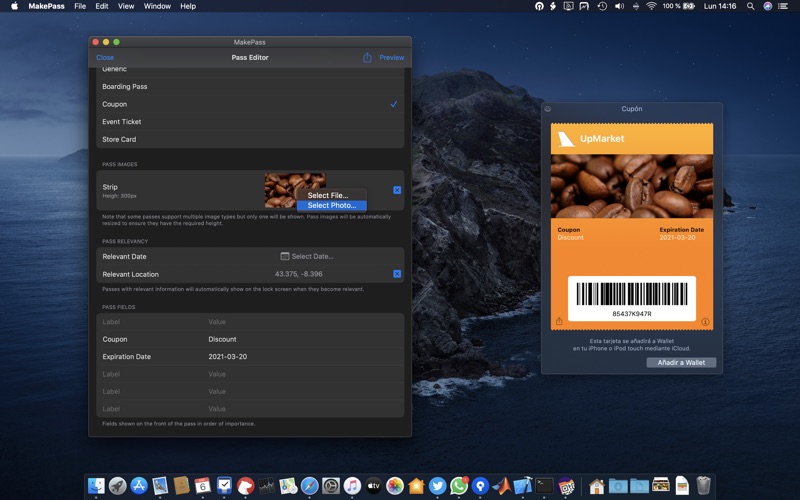Open Finder from the Dock

point(96,486)
